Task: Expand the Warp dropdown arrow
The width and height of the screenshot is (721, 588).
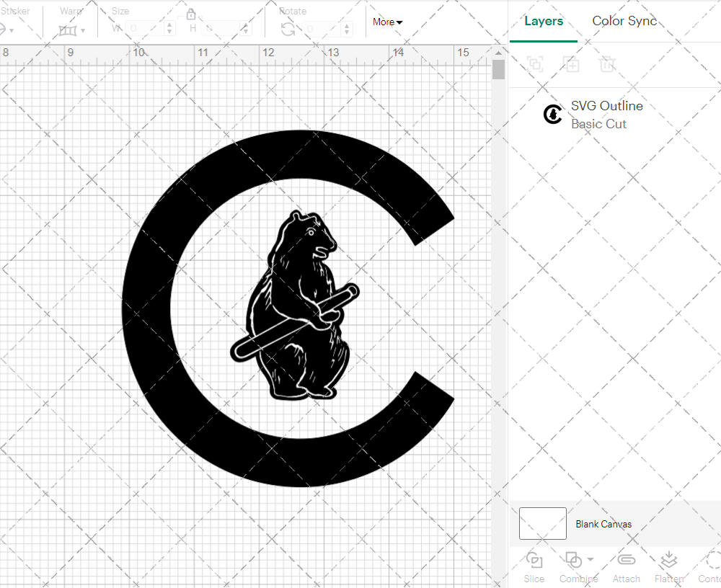Action: click(83, 31)
